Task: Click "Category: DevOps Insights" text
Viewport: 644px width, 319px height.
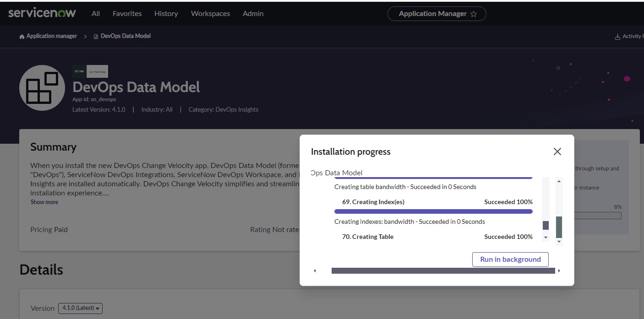Action: (224, 109)
